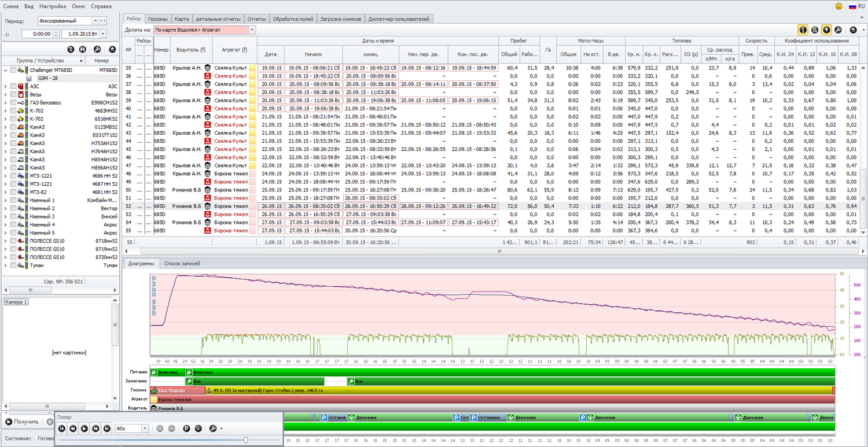Viewport: 868px width, 447px height.
Task: Click the yellow smiley face icon
Action: tap(839, 6)
